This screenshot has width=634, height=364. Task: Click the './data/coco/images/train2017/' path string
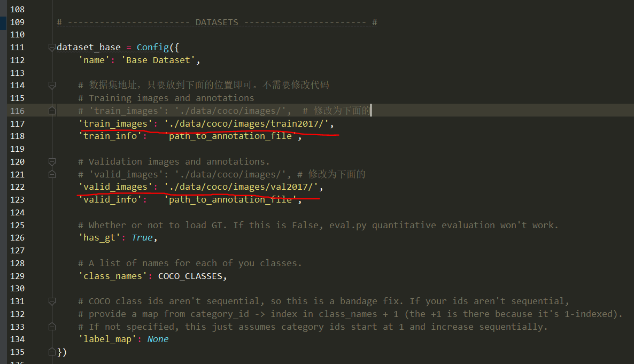pyautogui.click(x=246, y=124)
